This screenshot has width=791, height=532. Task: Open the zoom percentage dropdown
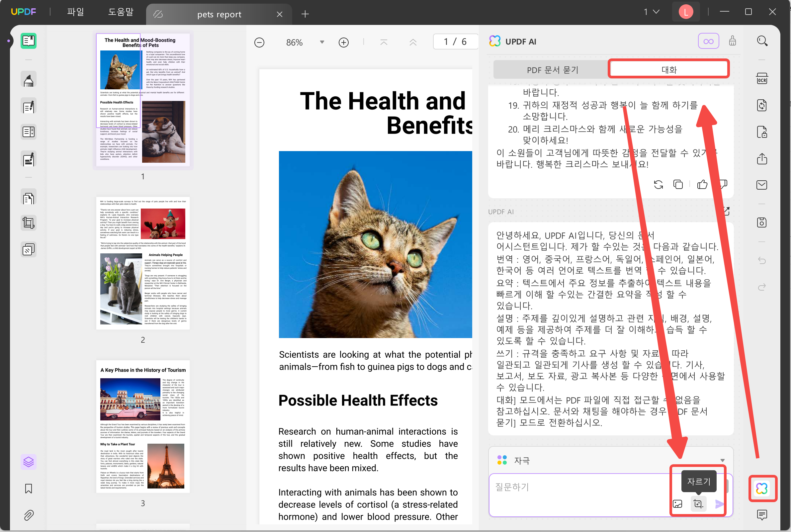(321, 42)
